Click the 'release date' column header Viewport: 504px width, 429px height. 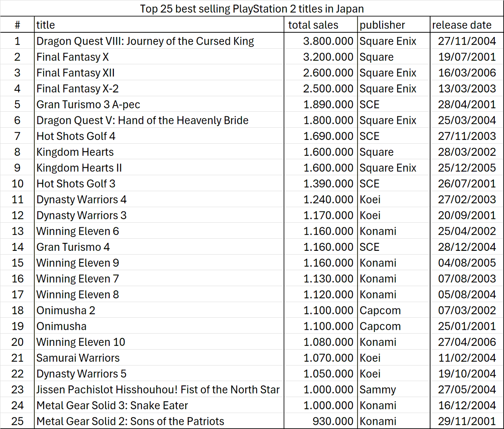467,25
